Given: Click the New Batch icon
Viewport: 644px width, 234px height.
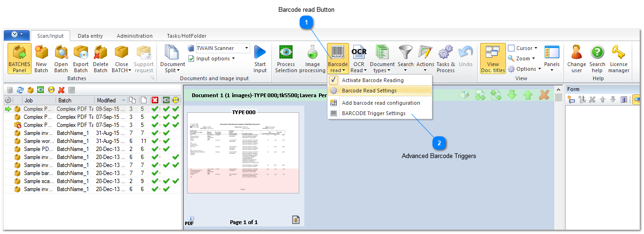Looking at the screenshot, I should click(41, 53).
